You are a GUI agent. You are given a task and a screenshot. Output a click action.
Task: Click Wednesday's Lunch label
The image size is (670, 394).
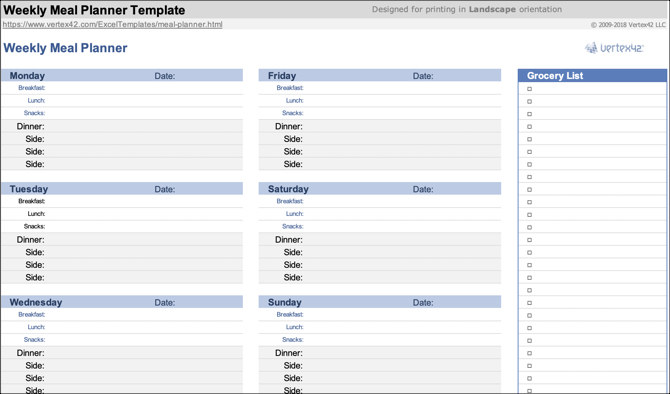(x=36, y=327)
